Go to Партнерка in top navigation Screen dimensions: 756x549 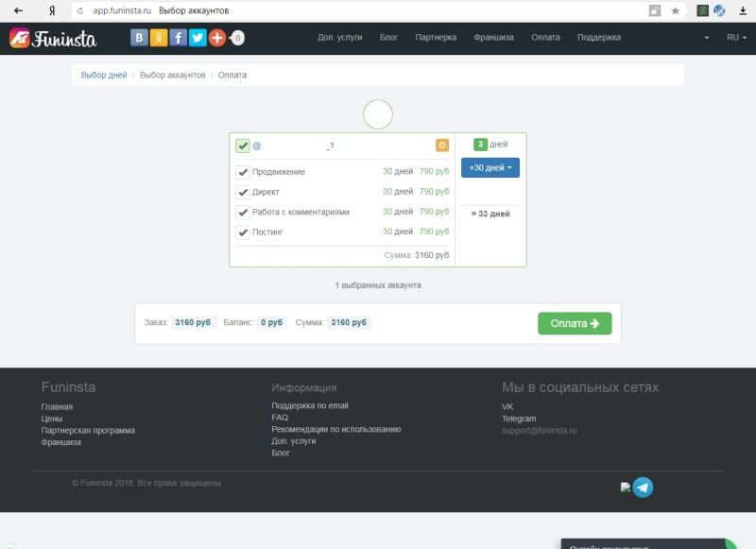coord(435,38)
